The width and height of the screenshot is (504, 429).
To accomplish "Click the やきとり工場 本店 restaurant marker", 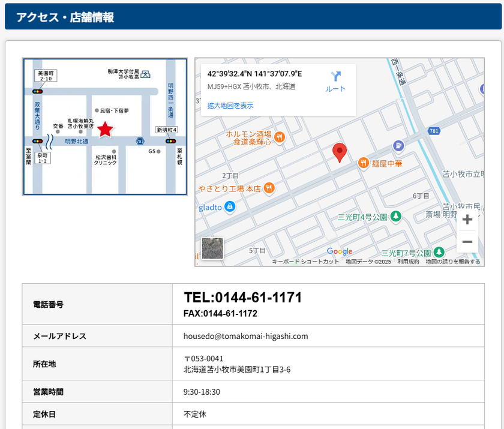I will pyautogui.click(x=269, y=188).
